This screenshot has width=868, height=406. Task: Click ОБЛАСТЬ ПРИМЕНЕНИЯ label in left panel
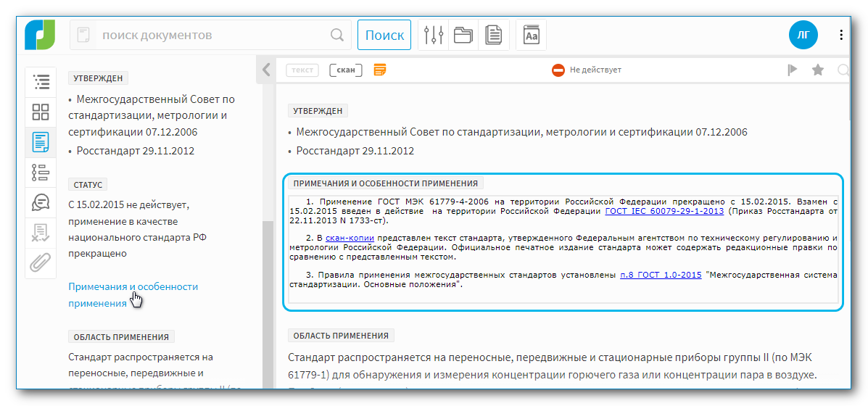121,336
